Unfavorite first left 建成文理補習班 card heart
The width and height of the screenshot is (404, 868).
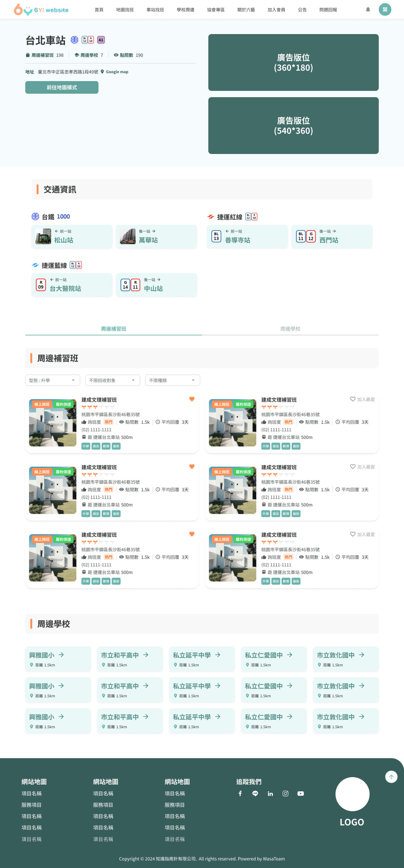(x=192, y=399)
